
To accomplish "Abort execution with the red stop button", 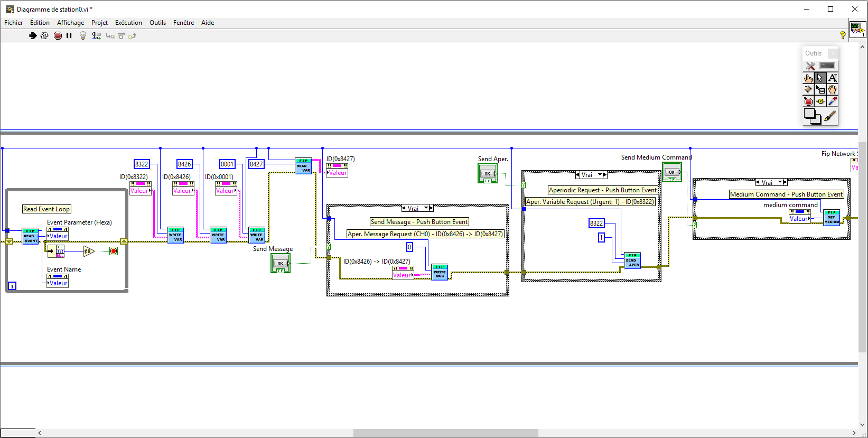I will [58, 36].
